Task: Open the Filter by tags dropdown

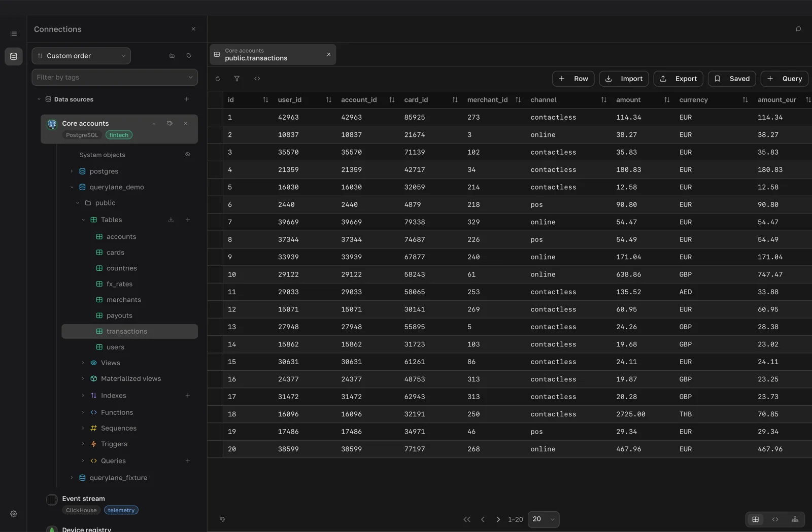Action: pyautogui.click(x=115, y=77)
